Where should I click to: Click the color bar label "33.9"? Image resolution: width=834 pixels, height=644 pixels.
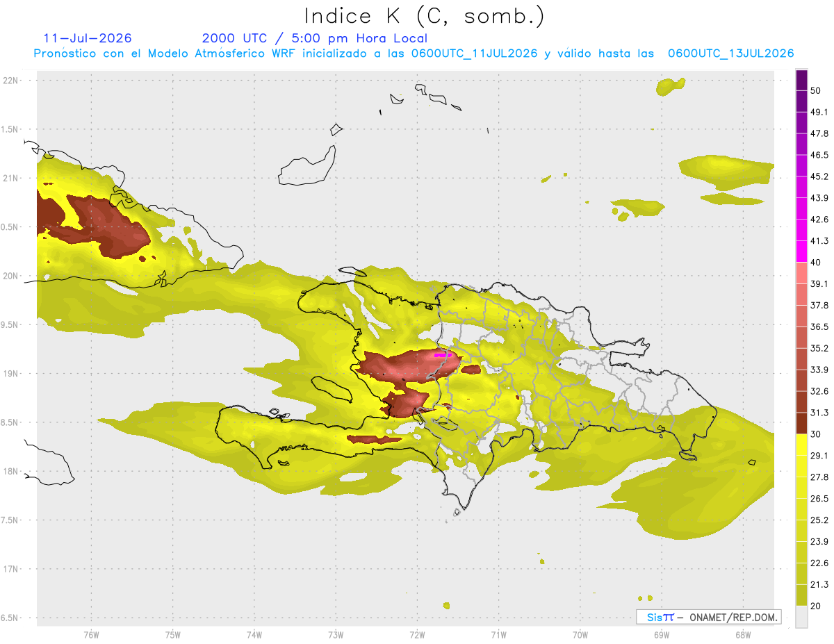coord(819,370)
